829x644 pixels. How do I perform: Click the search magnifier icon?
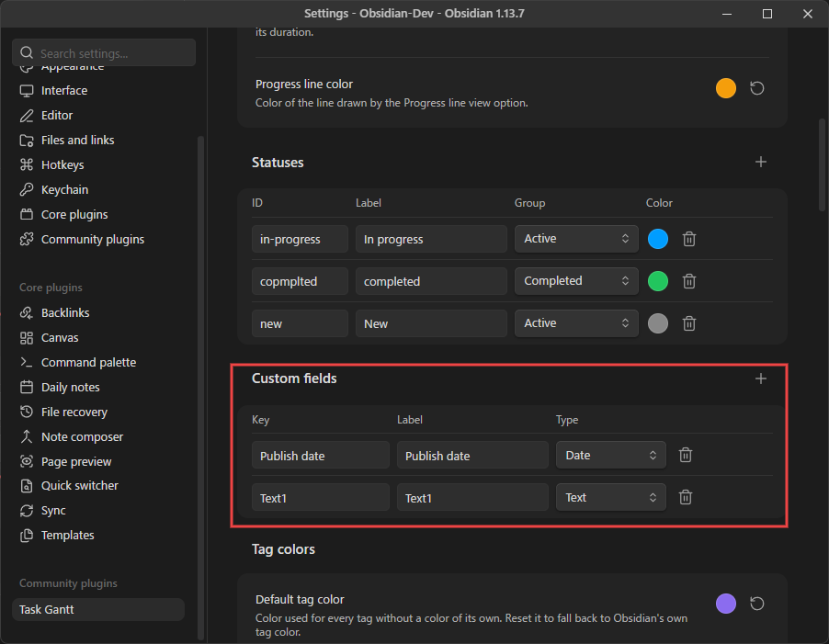27,53
